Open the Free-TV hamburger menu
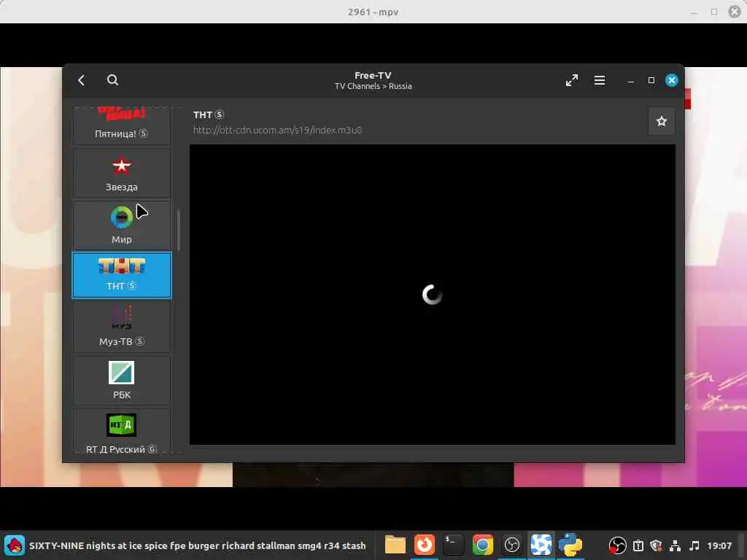Viewport: 747px width, 560px height. [600, 80]
